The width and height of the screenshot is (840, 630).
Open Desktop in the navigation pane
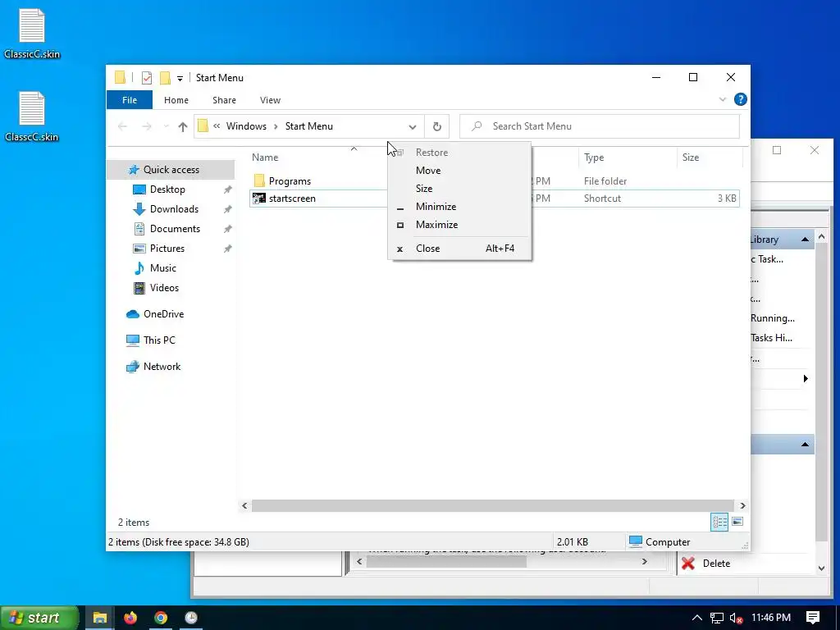(167, 189)
